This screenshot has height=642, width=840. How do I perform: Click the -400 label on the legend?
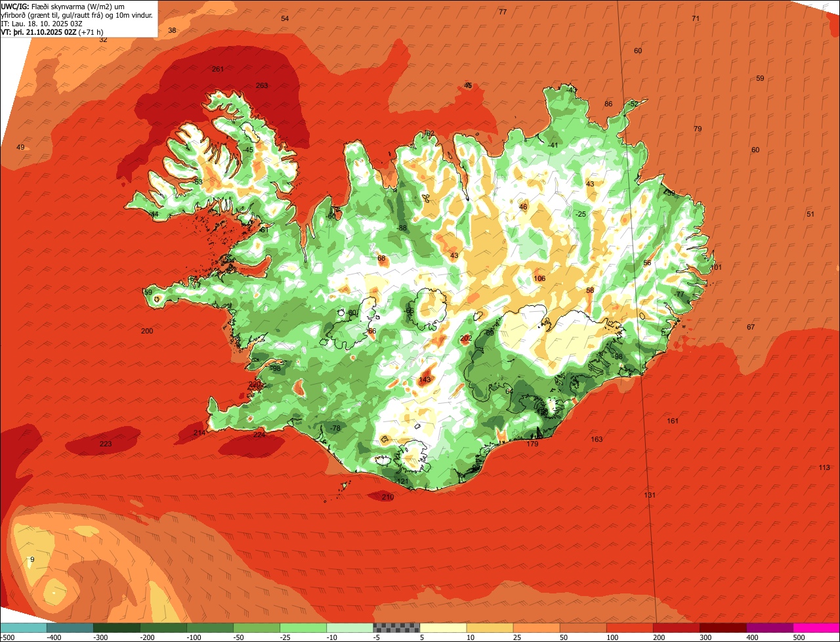pos(54,637)
